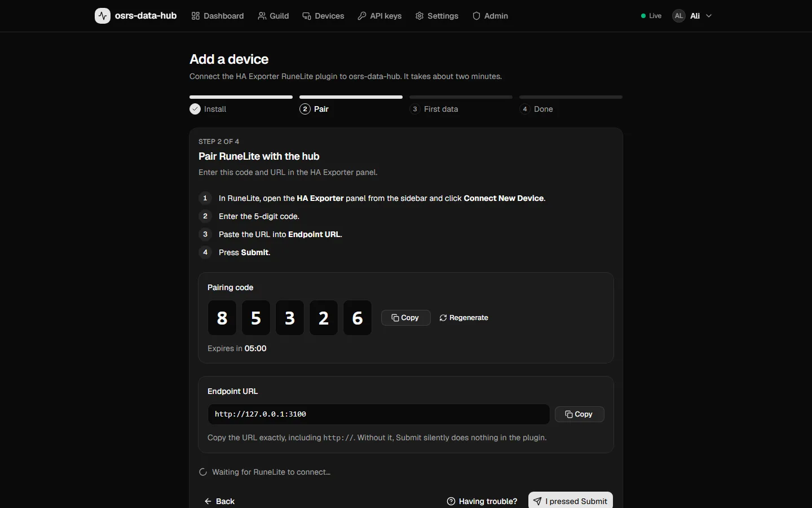Open the Devices section
812x508 pixels.
point(323,16)
